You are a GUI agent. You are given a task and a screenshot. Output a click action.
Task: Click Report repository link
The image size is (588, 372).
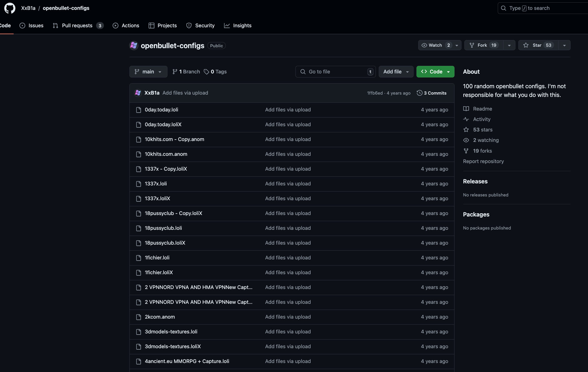(x=483, y=161)
